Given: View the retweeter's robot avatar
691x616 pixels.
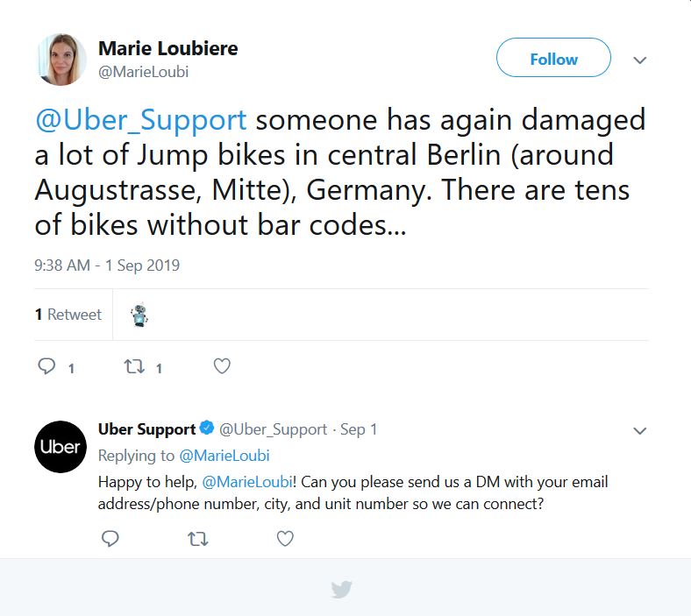Looking at the screenshot, I should [139, 315].
